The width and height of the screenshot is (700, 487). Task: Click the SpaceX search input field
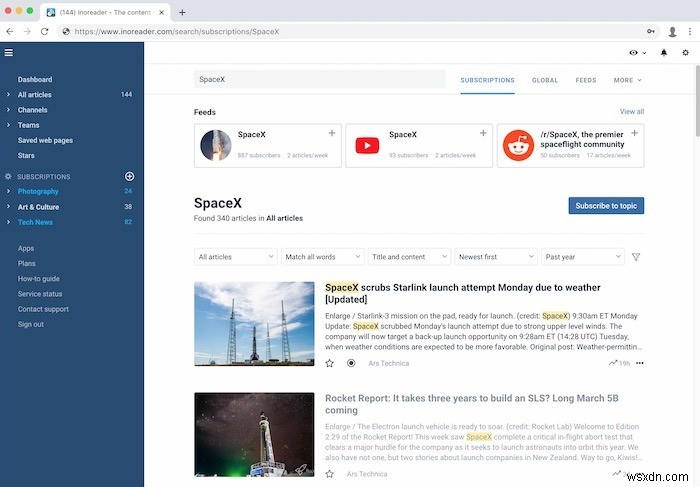pyautogui.click(x=320, y=79)
